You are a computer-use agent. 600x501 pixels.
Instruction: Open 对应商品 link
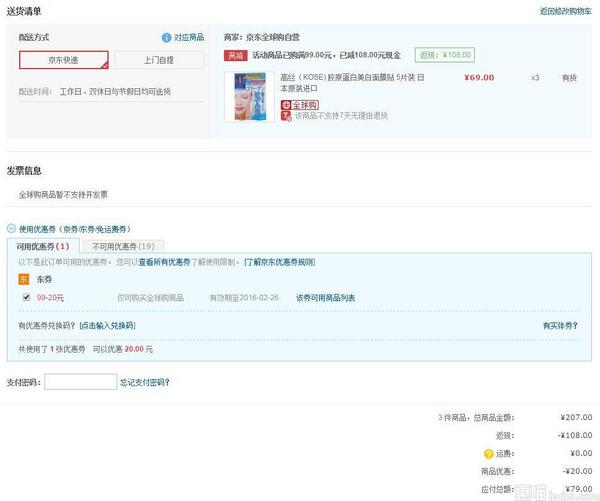[189, 38]
